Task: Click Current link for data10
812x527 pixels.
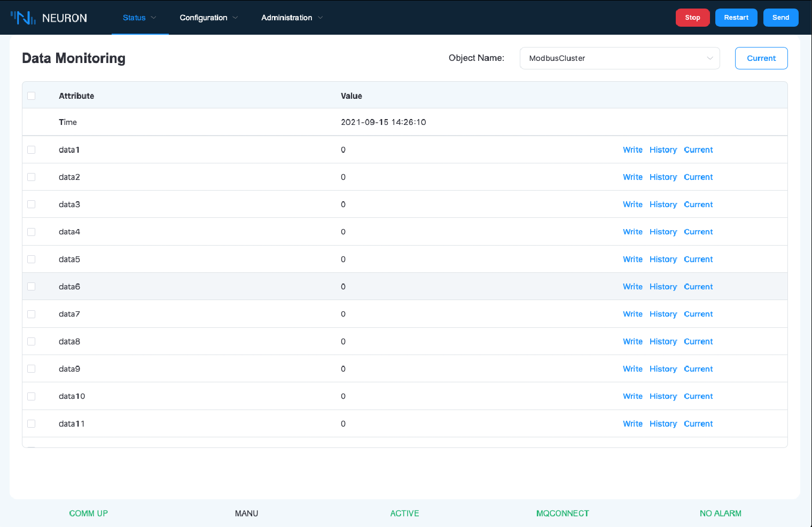Action: click(698, 396)
